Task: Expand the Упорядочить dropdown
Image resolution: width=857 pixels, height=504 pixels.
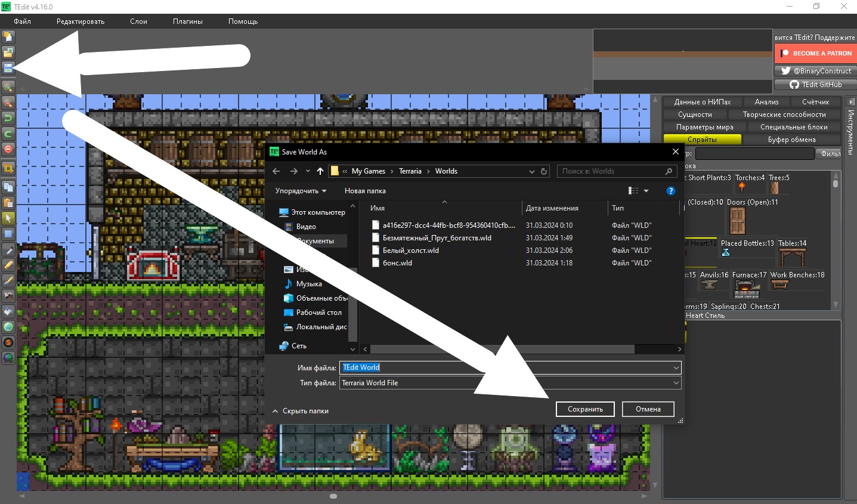Action: (x=301, y=191)
